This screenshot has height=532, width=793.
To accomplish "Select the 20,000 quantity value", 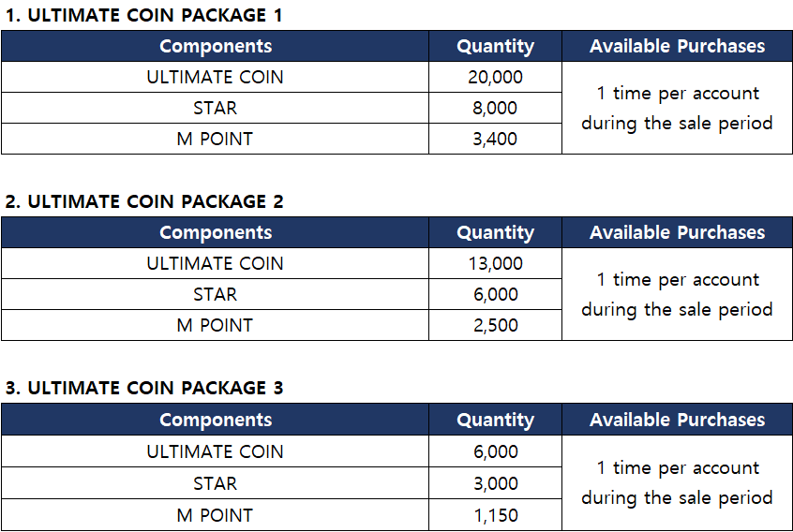I will click(495, 77).
